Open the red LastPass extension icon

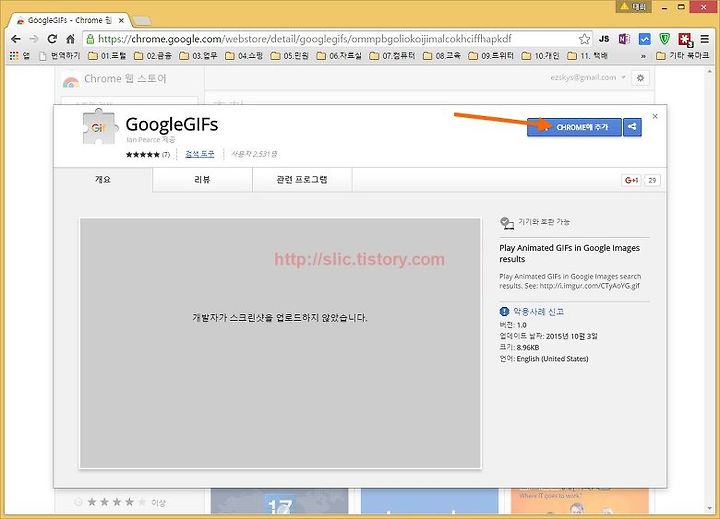[x=686, y=39]
